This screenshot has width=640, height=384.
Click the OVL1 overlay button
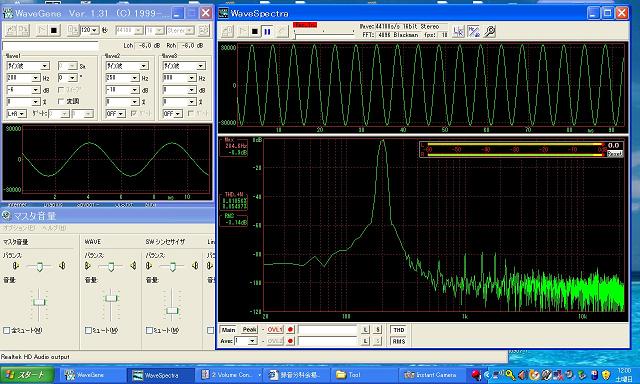click(275, 330)
